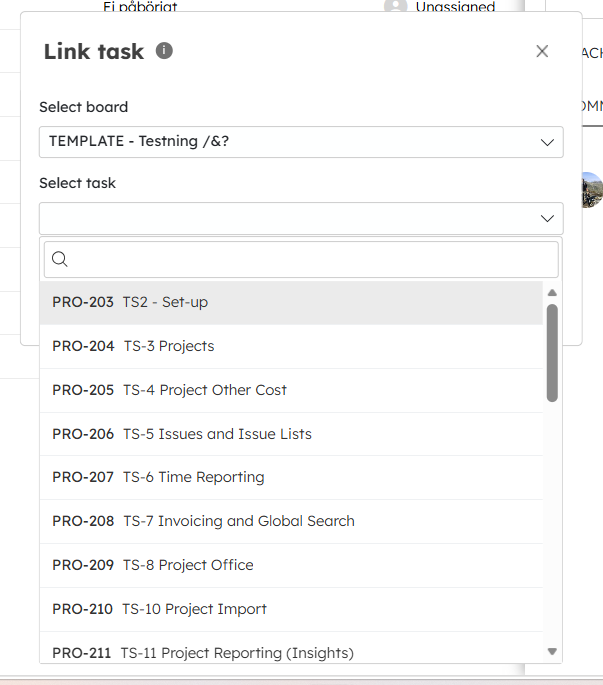
Task: Select PRO-211 TS-11 Project Reporting (Insights)
Action: (x=291, y=647)
